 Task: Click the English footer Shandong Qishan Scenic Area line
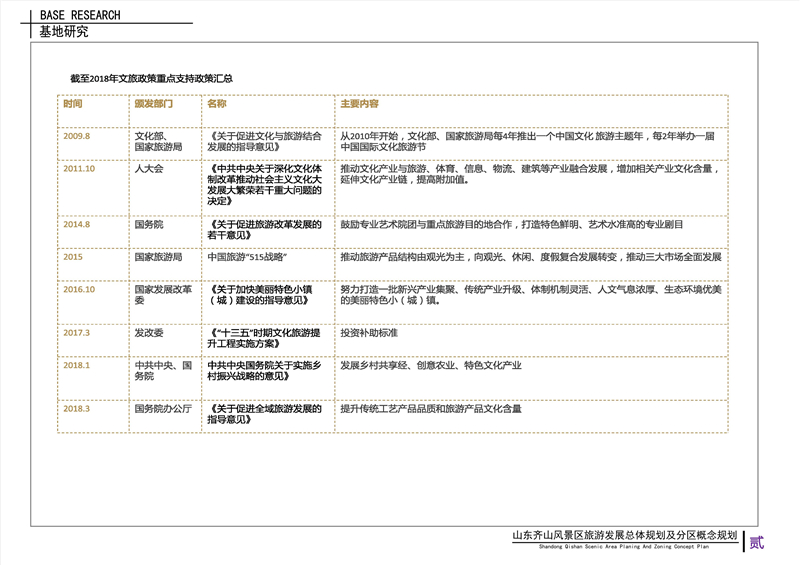point(623,547)
